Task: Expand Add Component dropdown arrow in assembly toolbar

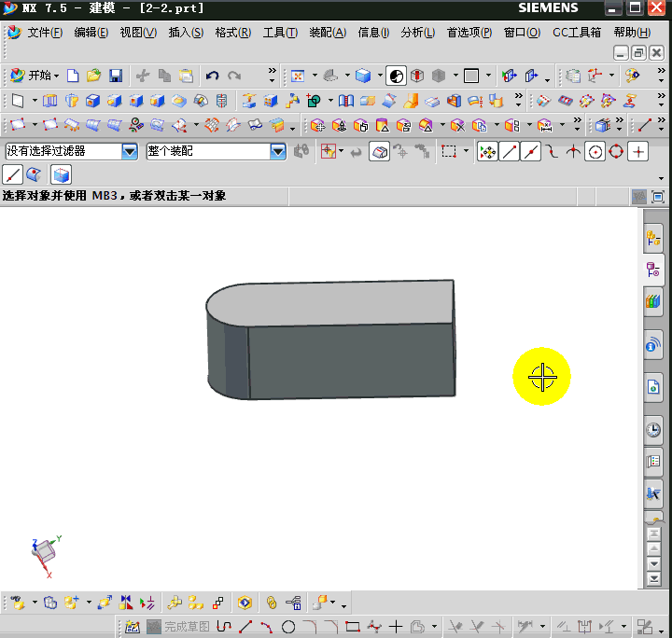Action: pyautogui.click(x=89, y=603)
